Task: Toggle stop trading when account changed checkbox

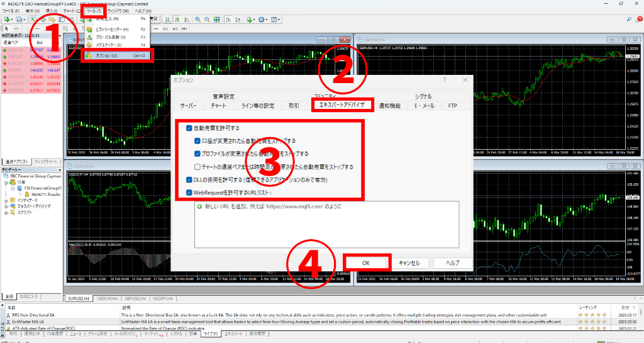Action: coord(197,141)
